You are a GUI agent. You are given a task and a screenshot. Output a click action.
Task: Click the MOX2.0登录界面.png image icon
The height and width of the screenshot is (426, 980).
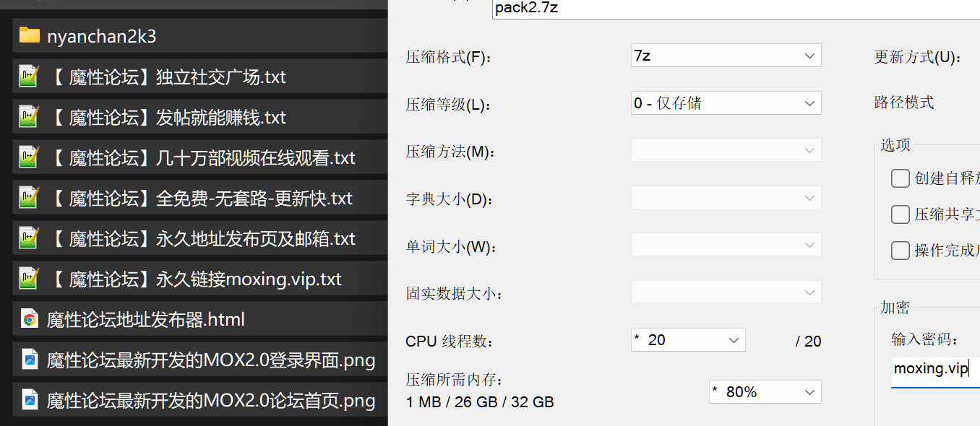coord(30,360)
